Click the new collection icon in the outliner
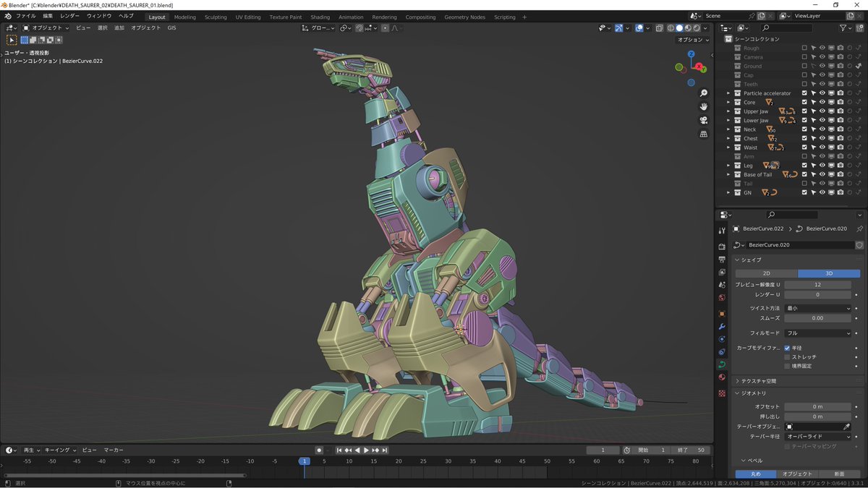The width and height of the screenshot is (868, 488). 861,27
